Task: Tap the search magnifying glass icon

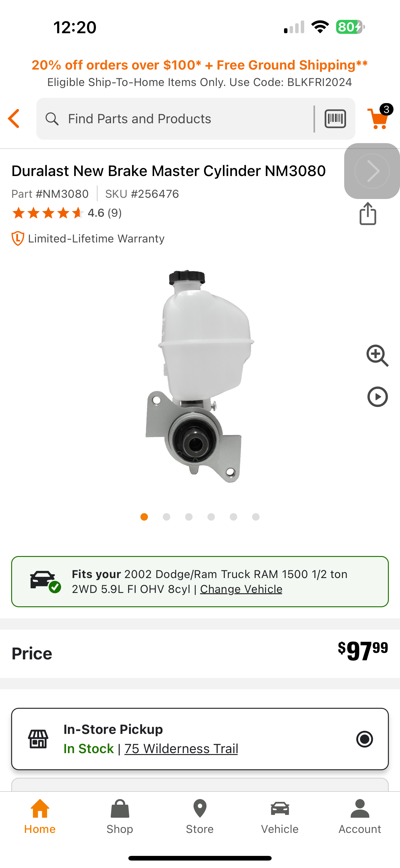Action: (x=52, y=119)
